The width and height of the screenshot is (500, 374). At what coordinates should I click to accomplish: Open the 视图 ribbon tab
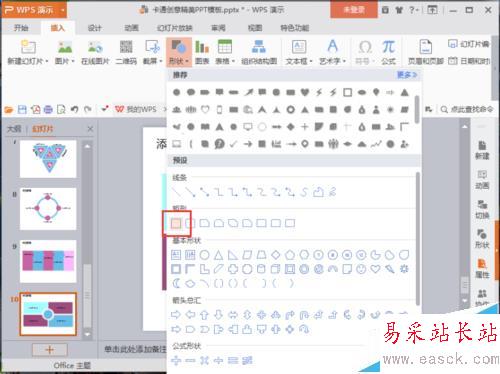255,28
